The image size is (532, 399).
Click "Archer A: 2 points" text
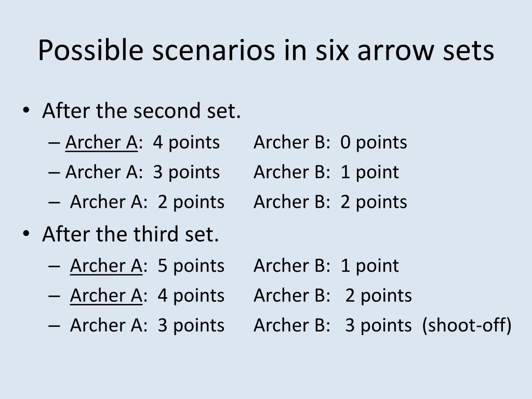[147, 202]
